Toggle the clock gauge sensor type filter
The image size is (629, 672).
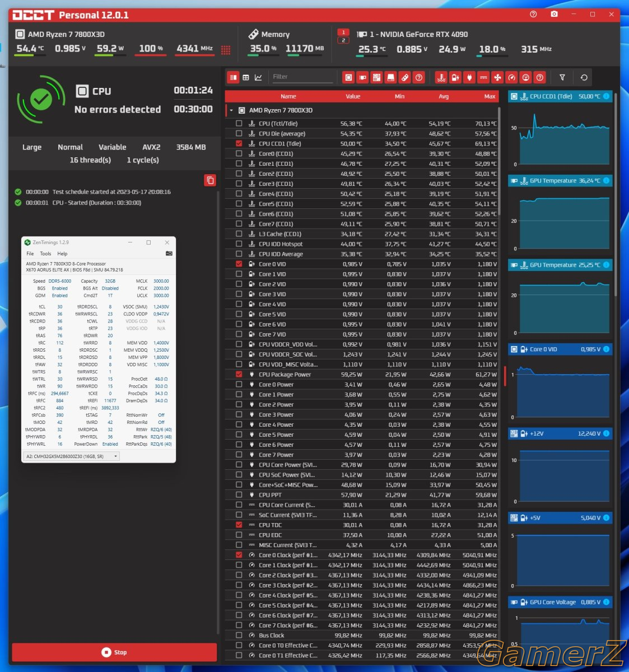click(511, 77)
